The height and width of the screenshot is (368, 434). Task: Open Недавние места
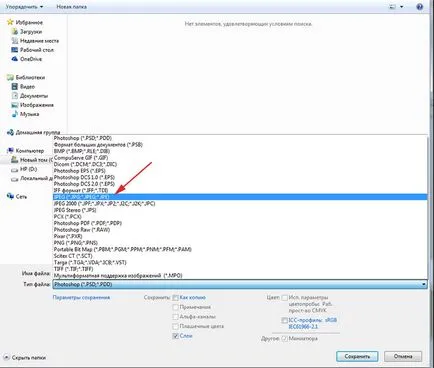39,41
